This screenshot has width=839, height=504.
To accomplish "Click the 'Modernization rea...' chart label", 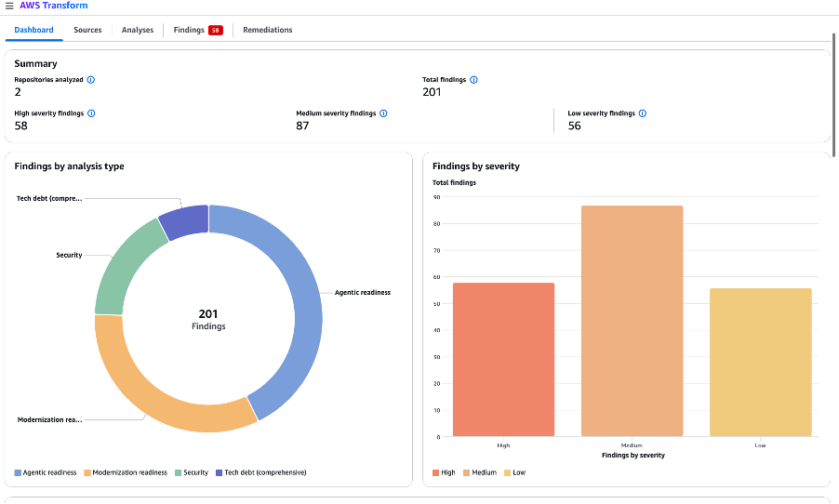I will click(x=49, y=420).
